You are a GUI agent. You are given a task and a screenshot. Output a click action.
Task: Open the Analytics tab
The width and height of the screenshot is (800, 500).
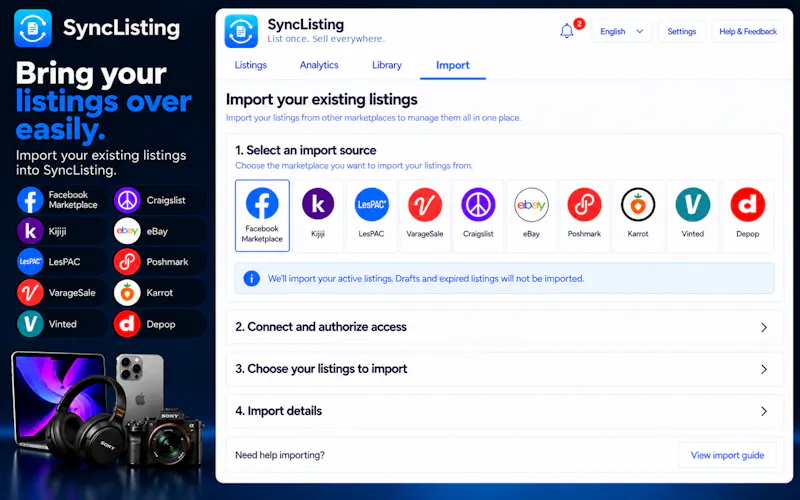click(x=319, y=65)
